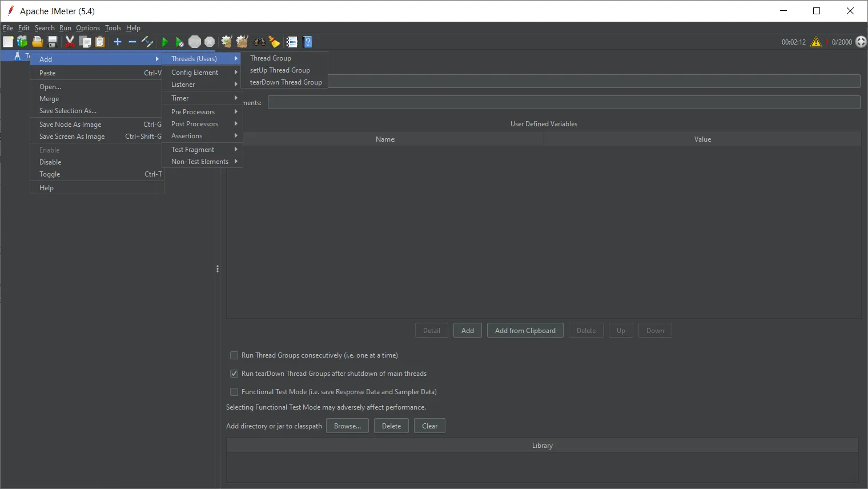Expand all nodes with the plus icon
Image resolution: width=868 pixels, height=489 pixels.
pyautogui.click(x=118, y=42)
